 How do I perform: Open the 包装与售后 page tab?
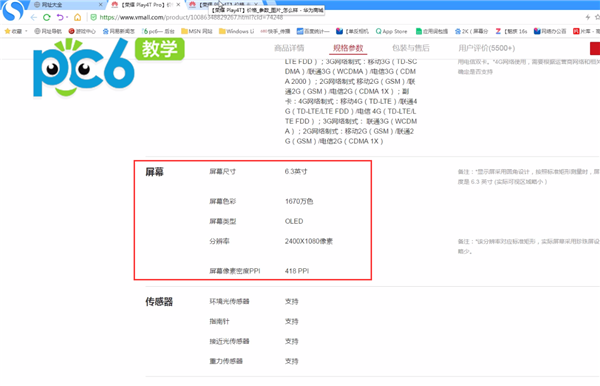(x=411, y=48)
